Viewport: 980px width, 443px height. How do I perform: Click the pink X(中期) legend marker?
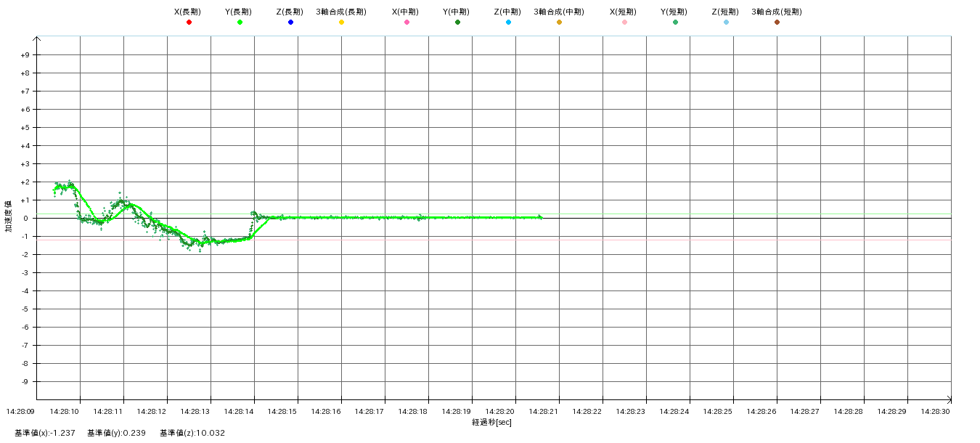click(x=407, y=23)
